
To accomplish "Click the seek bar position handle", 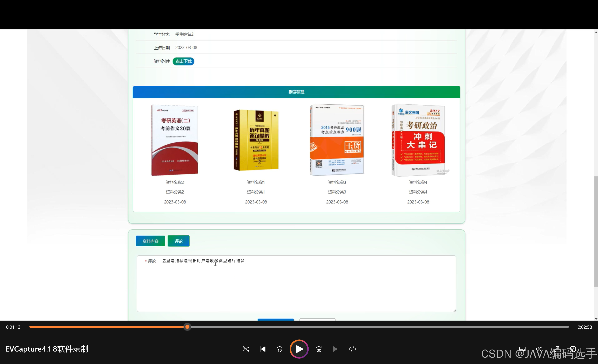I will (x=187, y=327).
